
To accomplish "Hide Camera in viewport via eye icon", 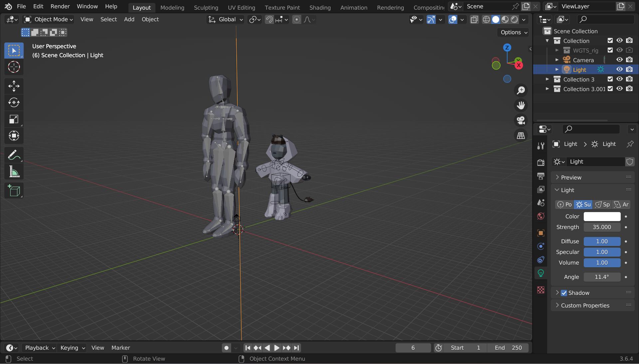I will click(x=619, y=60).
